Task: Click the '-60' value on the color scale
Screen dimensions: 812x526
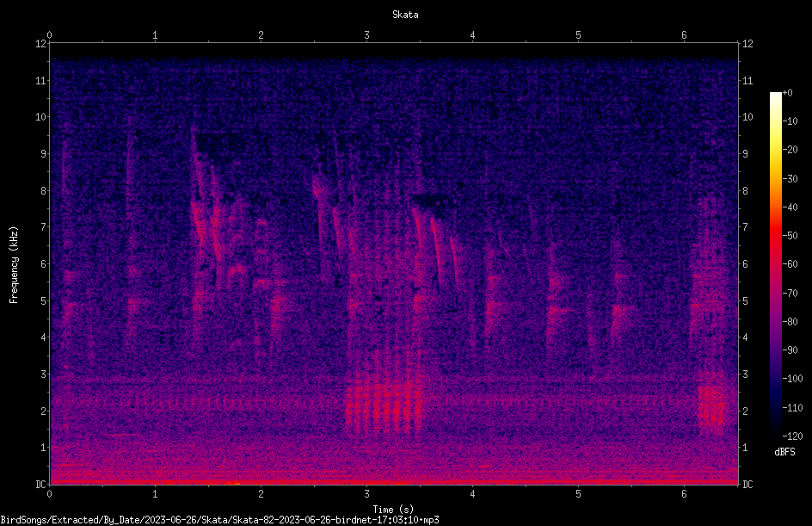Action: (790, 264)
